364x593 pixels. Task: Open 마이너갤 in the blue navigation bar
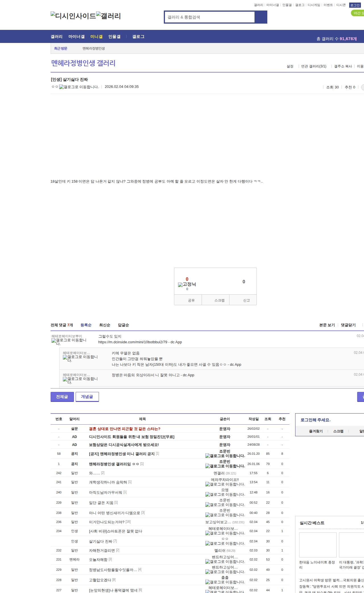[x=76, y=37]
